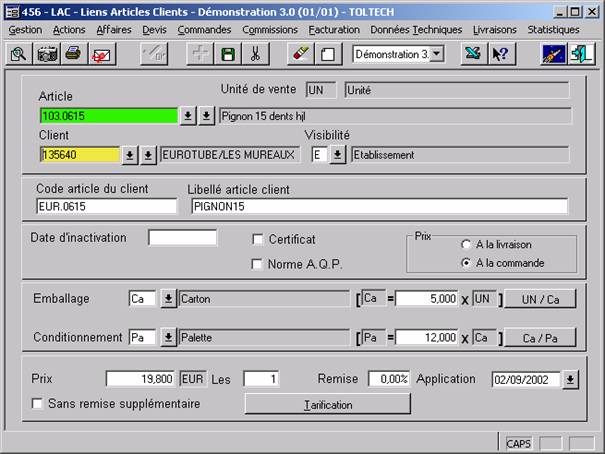605x454 pixels.
Task: Click the scissors cut toolbar icon
Action: tap(255, 54)
